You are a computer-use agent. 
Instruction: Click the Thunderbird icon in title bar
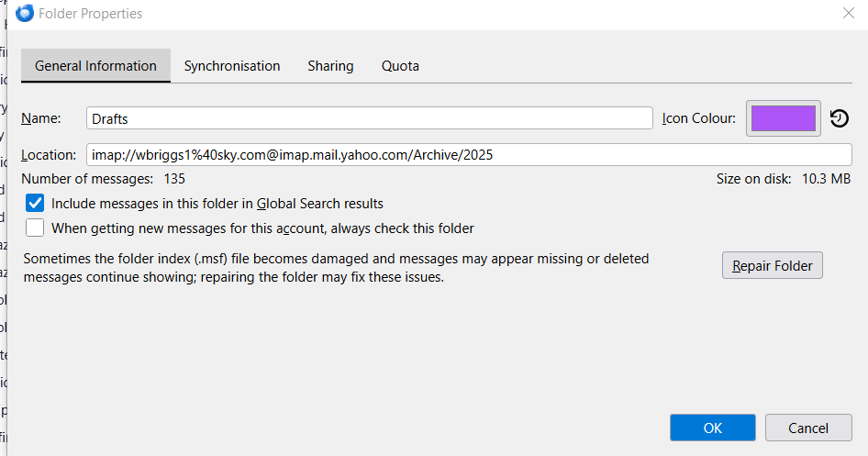(x=27, y=14)
